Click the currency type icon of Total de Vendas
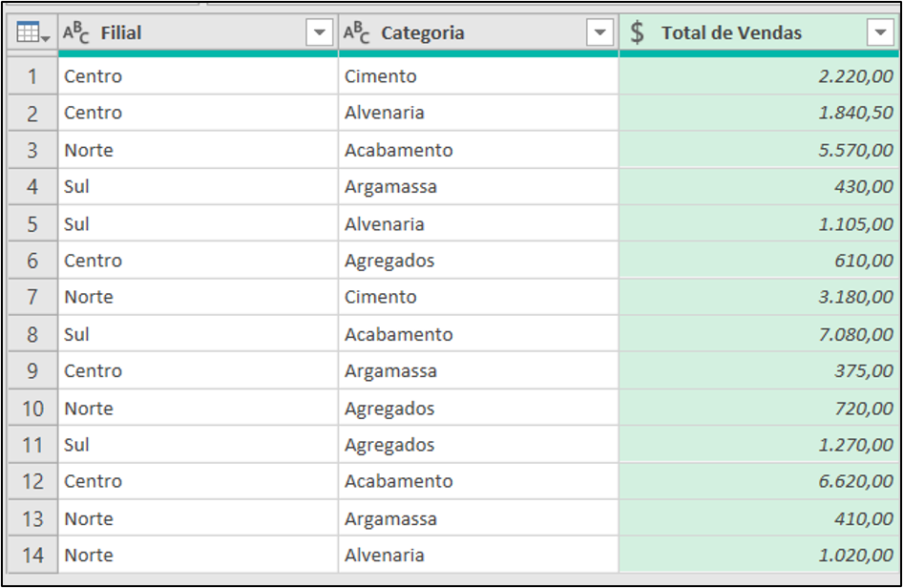903x588 pixels. coord(637,32)
